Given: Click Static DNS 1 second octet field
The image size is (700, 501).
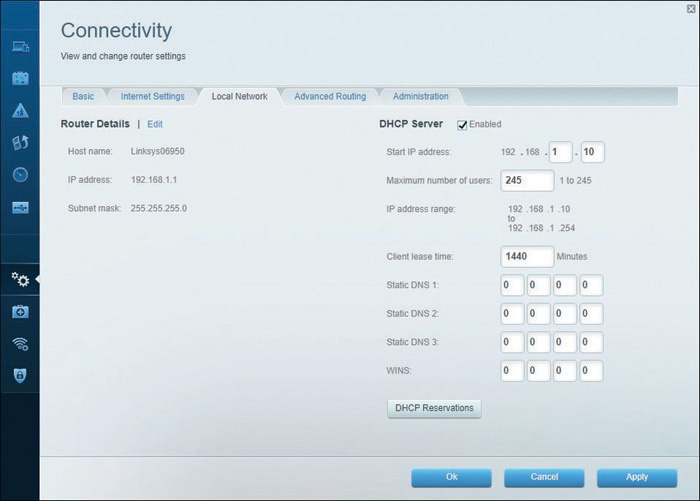Looking at the screenshot, I should coord(538,285).
